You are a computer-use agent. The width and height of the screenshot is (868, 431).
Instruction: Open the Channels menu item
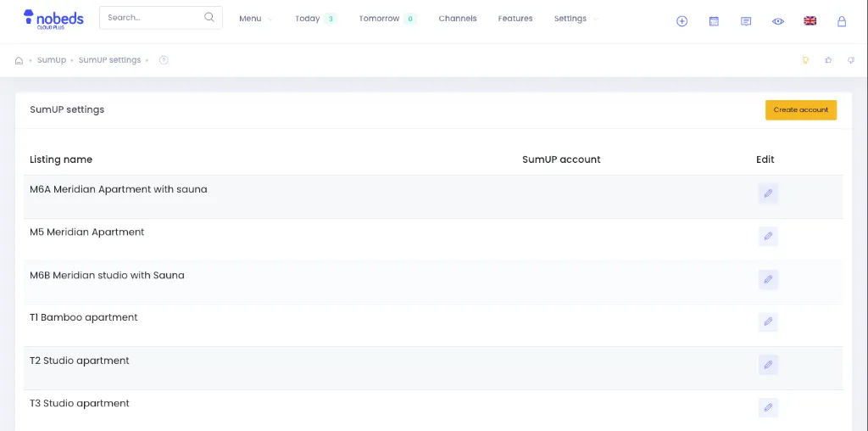(x=457, y=19)
